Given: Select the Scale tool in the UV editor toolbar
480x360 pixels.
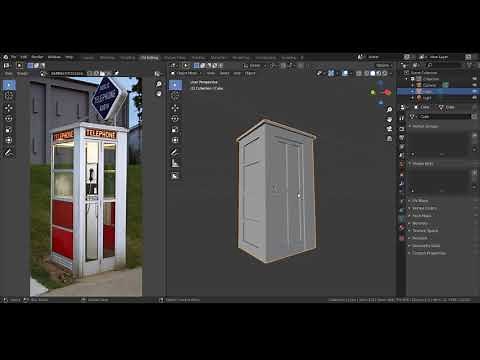Looking at the screenshot, I should 9,130.
